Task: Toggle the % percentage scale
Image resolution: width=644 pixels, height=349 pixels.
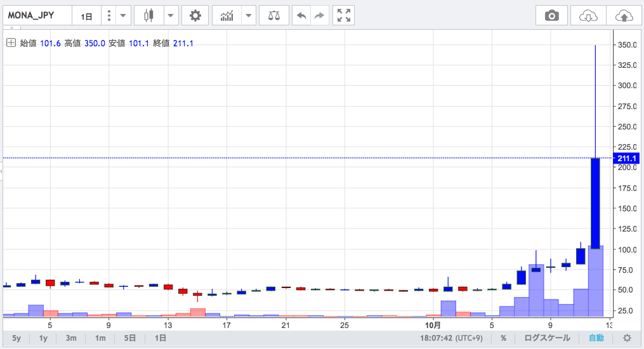Action: click(x=504, y=338)
